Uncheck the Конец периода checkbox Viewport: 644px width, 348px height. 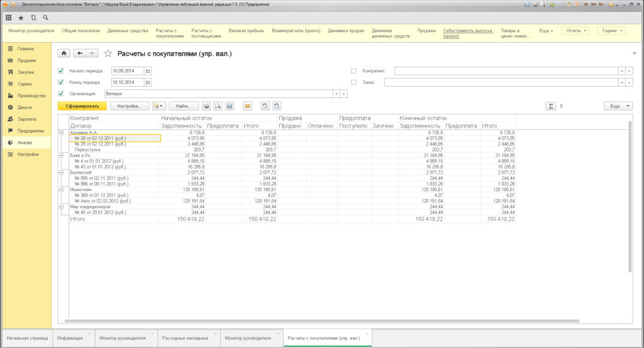61,82
